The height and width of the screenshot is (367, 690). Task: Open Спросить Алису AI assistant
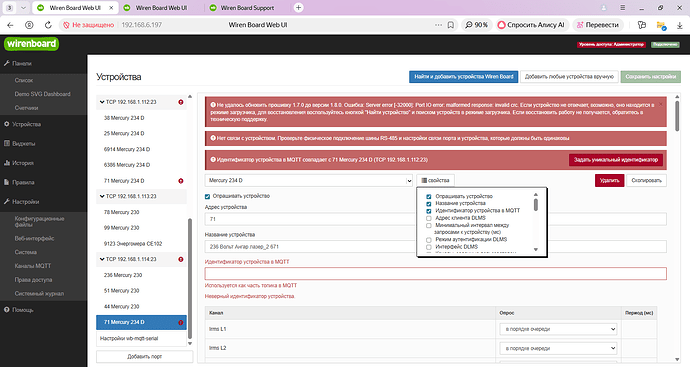(531, 25)
